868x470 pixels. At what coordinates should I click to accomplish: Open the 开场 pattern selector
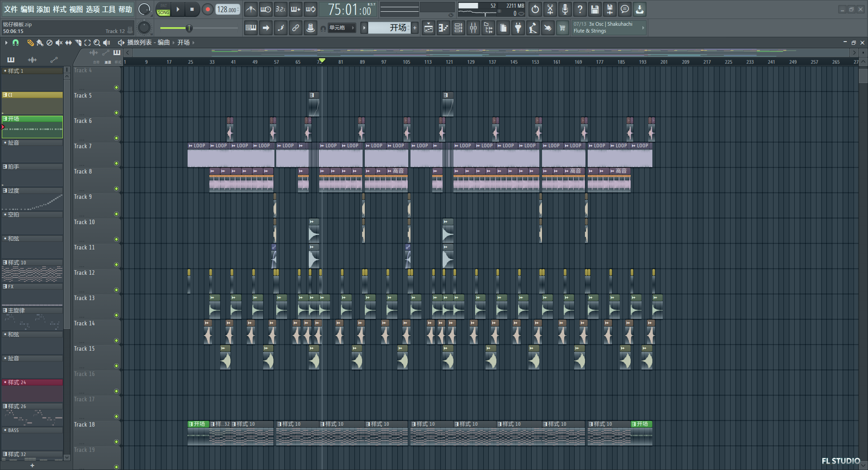point(389,28)
